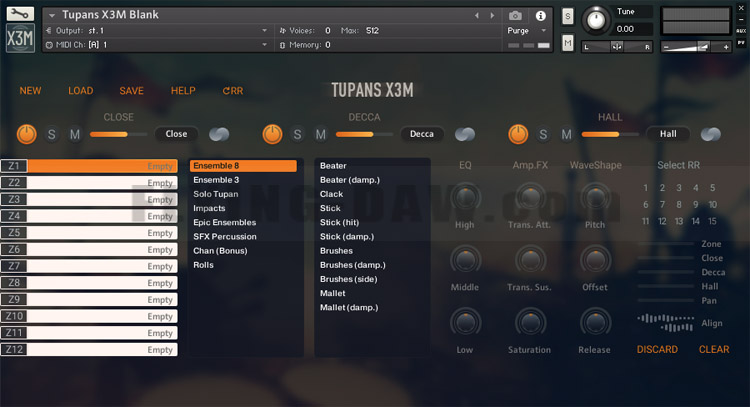Click the Align waveform graphic
The image size is (750, 407).
point(665,323)
